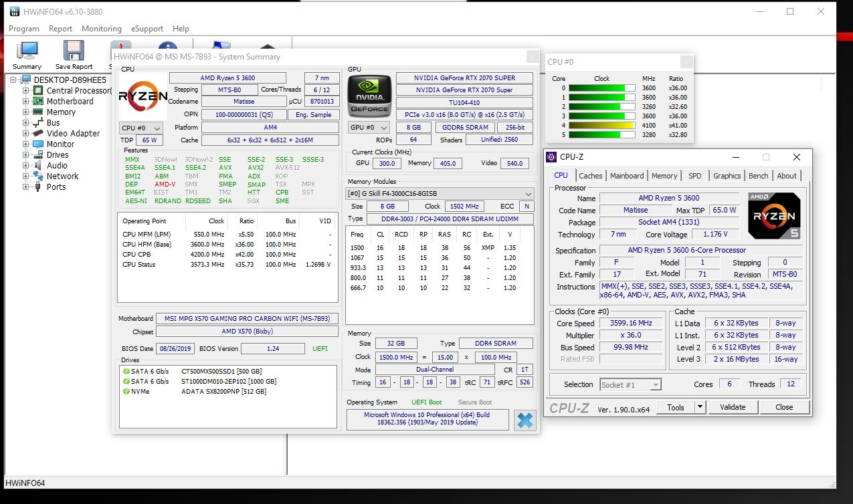
Task: Click the Tools button in CPU-Z
Action: (676, 407)
